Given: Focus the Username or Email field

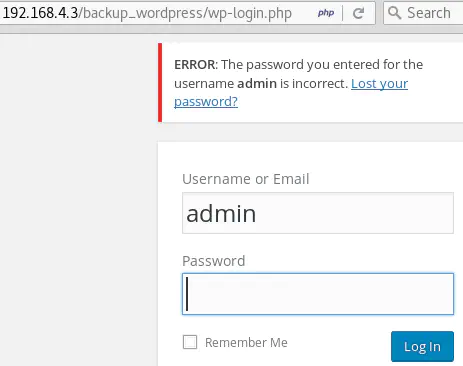Looking at the screenshot, I should pos(318,213).
